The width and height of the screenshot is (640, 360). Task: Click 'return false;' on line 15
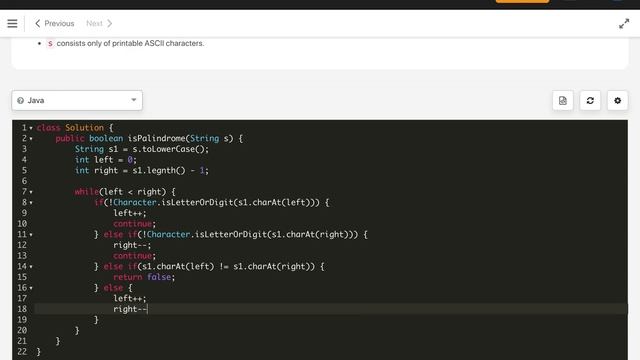point(144,277)
